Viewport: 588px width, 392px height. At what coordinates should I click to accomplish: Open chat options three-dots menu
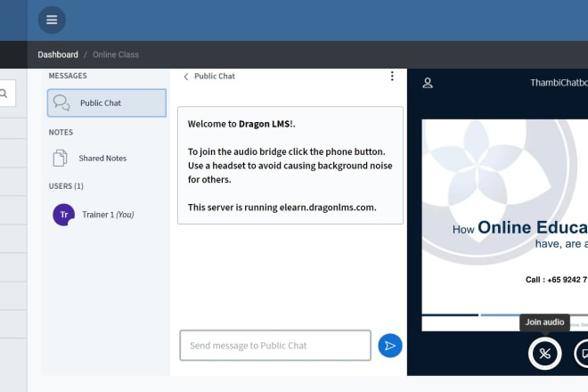click(392, 76)
